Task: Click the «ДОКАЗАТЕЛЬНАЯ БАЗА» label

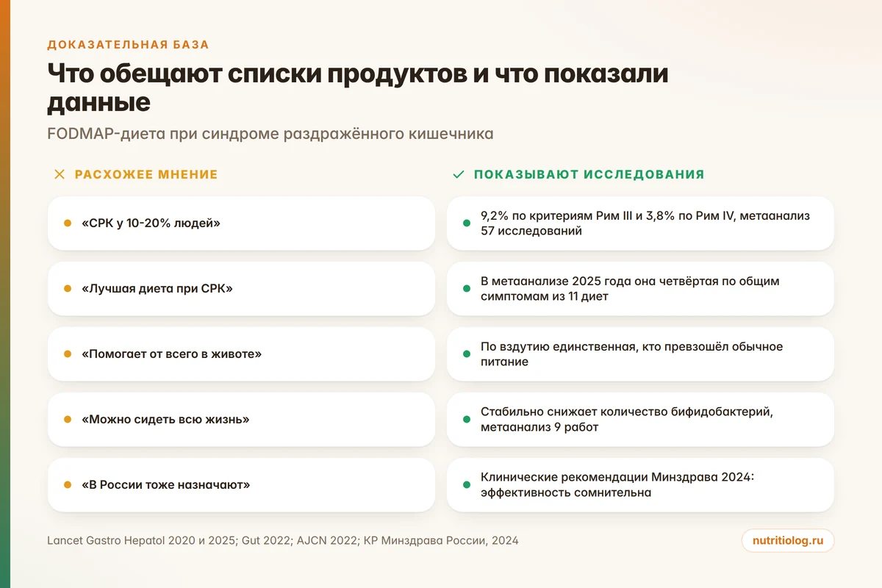Action: [129, 44]
